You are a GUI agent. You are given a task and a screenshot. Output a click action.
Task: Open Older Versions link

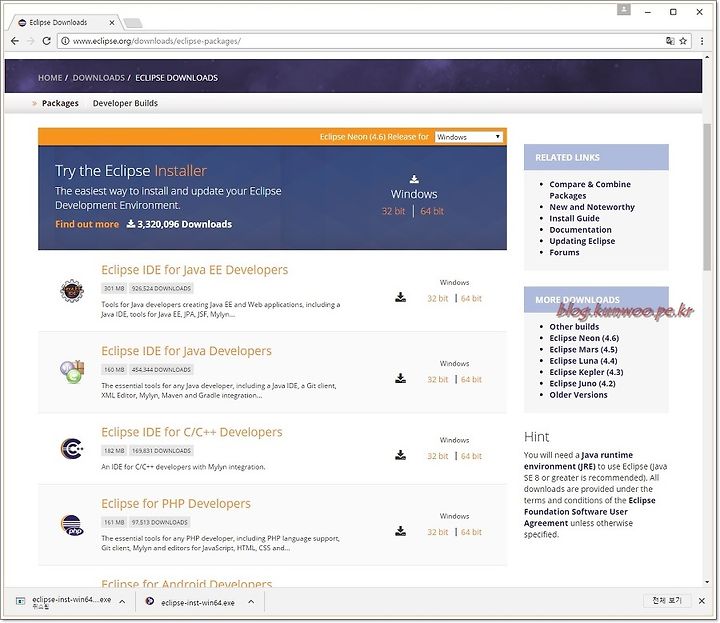point(578,395)
